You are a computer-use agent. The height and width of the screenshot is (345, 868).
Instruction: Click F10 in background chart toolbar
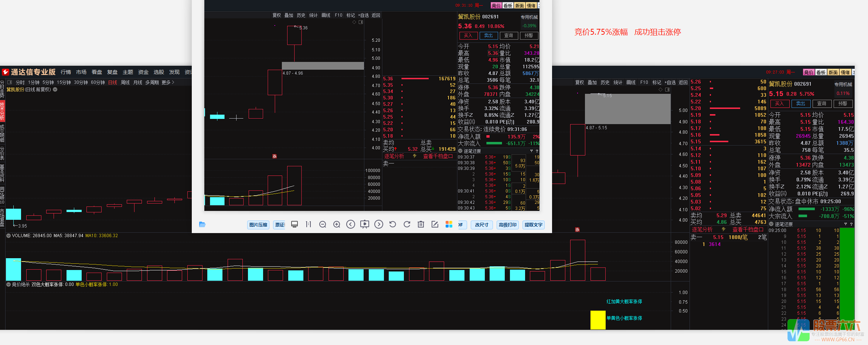644,82
